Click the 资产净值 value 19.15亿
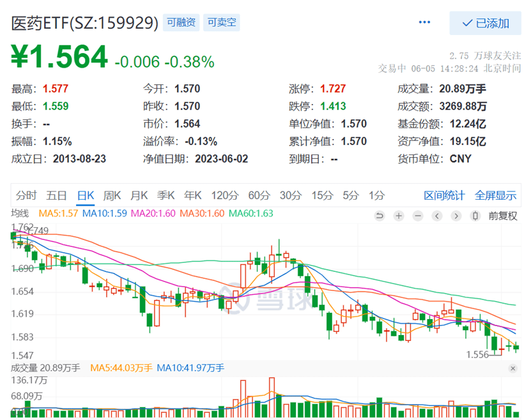The image size is (531, 420). coord(468,141)
